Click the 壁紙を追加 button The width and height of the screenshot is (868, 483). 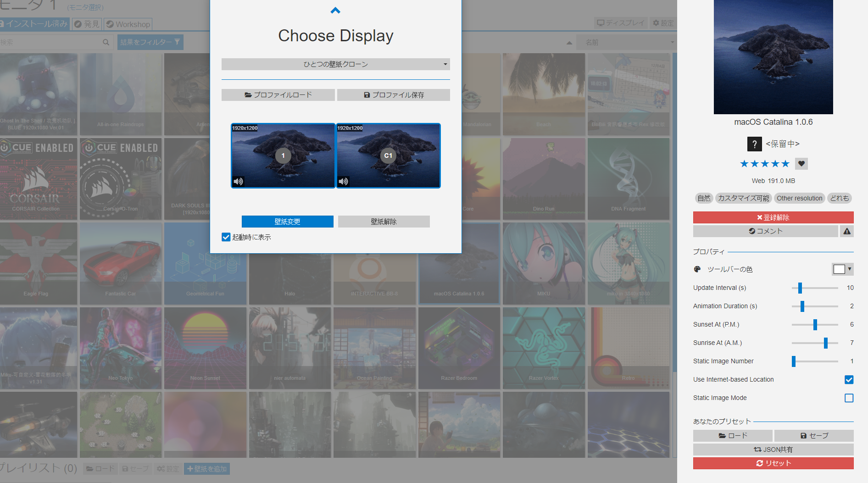207,469
